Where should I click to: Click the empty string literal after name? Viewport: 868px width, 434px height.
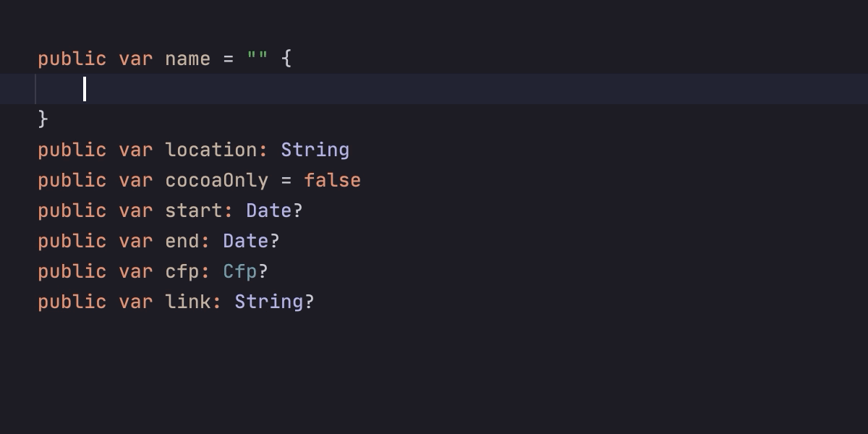click(258, 59)
